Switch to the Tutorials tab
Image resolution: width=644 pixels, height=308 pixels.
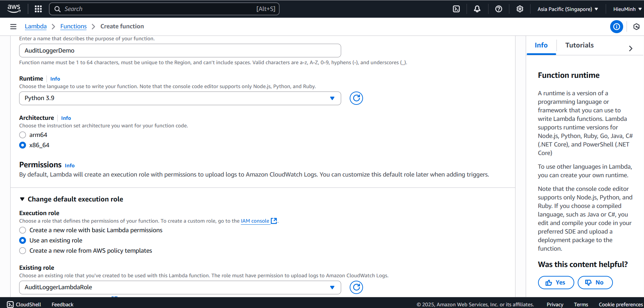click(579, 45)
